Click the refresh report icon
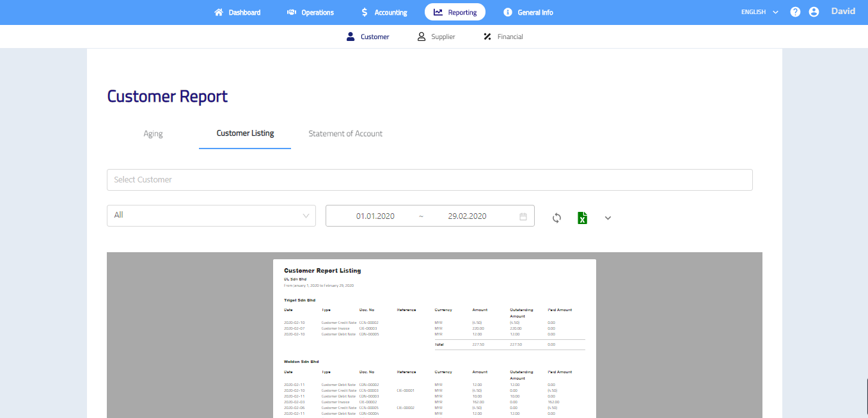The image size is (868, 418). tap(556, 218)
